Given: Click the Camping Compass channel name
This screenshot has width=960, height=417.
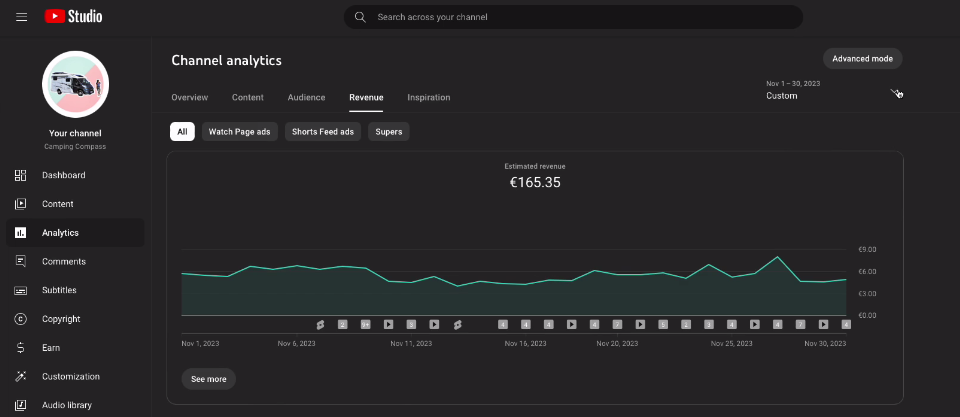Looking at the screenshot, I should tap(75, 147).
